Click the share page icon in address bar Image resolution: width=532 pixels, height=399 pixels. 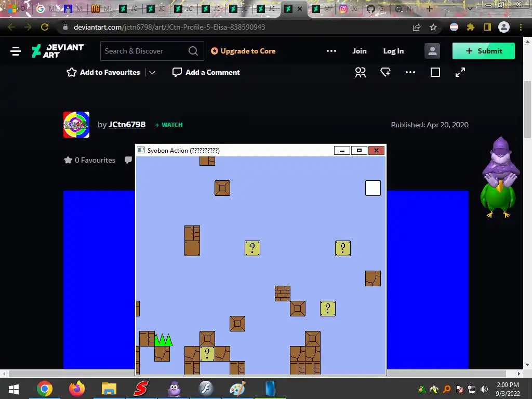click(417, 27)
